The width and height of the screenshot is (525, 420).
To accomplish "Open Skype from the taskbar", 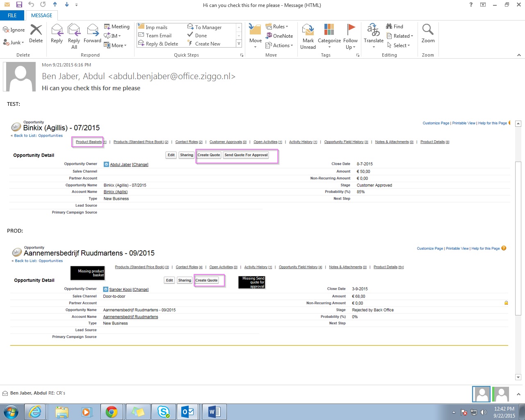I will point(164,411).
